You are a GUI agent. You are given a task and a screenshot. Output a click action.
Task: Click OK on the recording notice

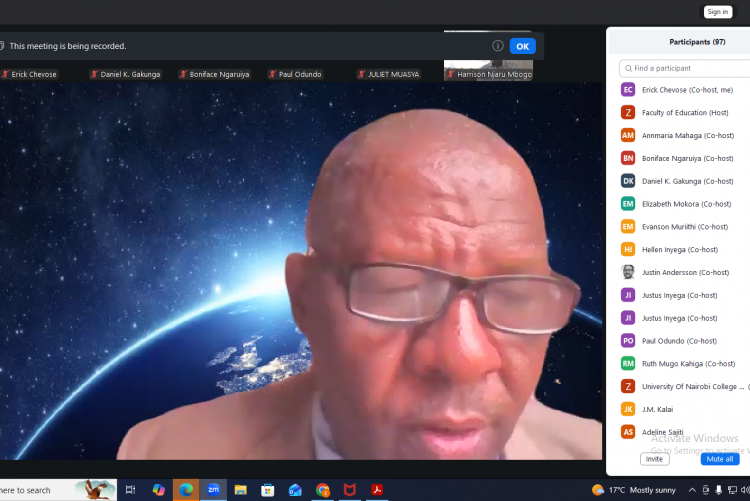[522, 46]
